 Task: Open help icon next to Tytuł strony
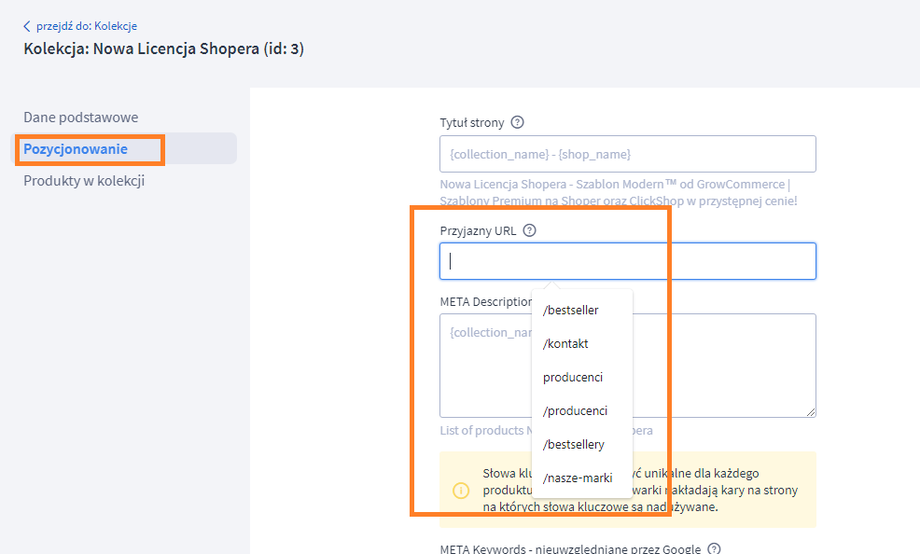(517, 123)
